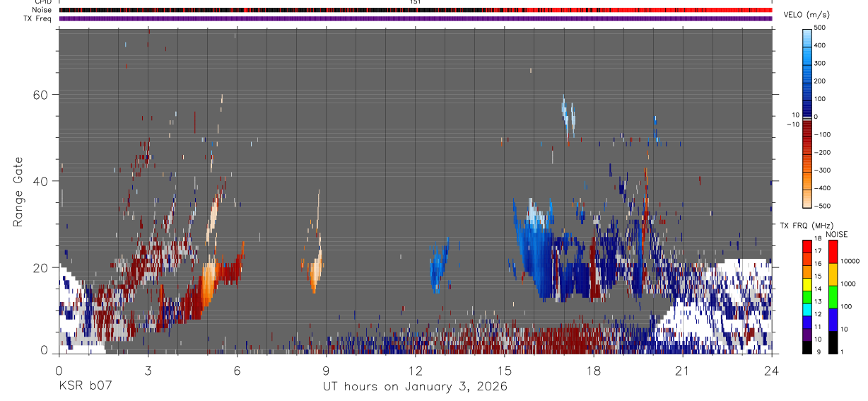
Task: Click the '1000' tick on NOISE scale
Action: (847, 284)
